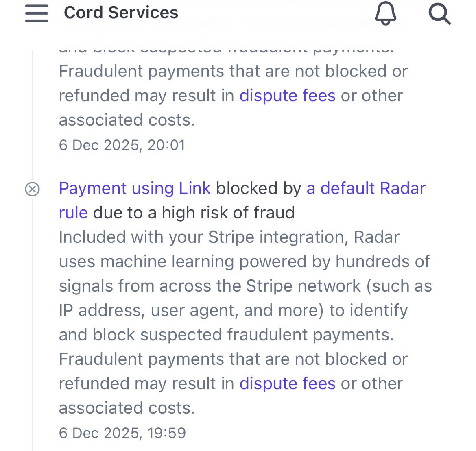This screenshot has width=476, height=451.
Task: Click the 6 Dec 2025, 20:01 timestamp
Action: point(122,145)
